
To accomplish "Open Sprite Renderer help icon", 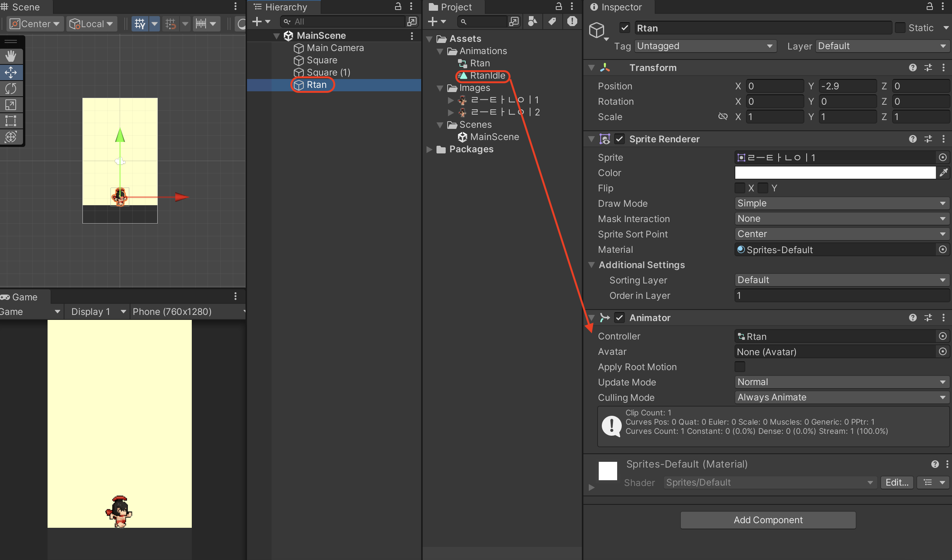I will pyautogui.click(x=912, y=139).
